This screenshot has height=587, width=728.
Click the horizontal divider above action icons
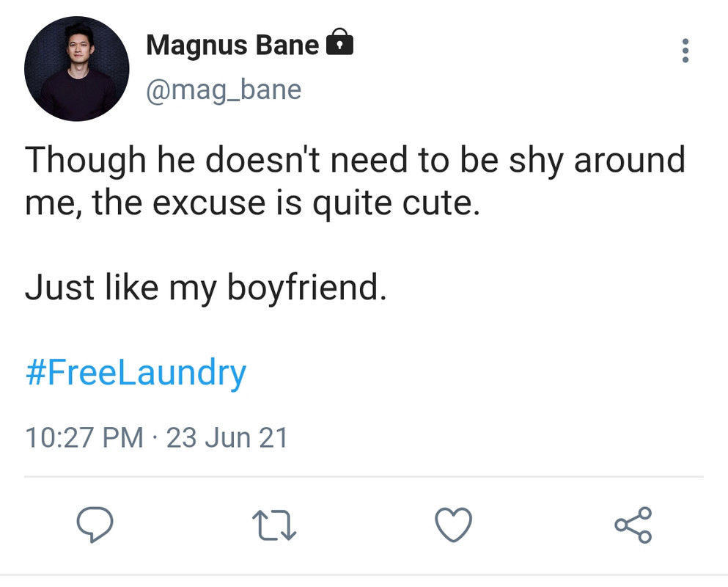tap(364, 477)
